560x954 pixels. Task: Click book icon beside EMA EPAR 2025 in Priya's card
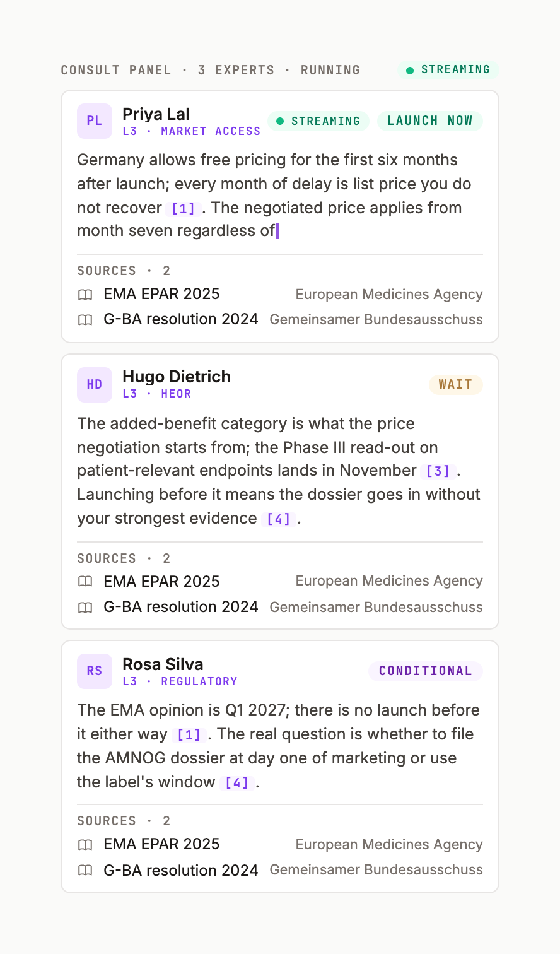coord(85,295)
